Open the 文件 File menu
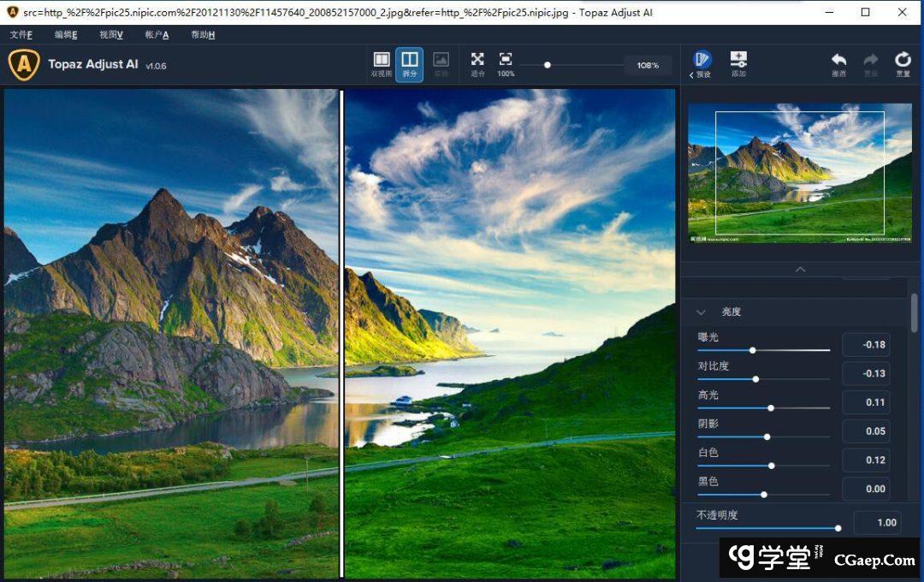Image resolution: width=924 pixels, height=582 pixels. point(21,35)
